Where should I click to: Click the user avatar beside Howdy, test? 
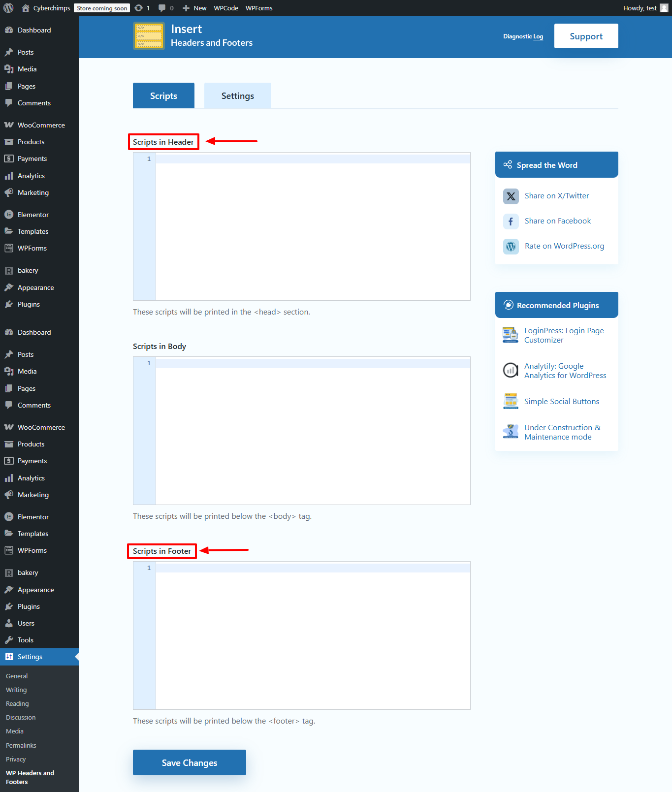[x=664, y=8]
